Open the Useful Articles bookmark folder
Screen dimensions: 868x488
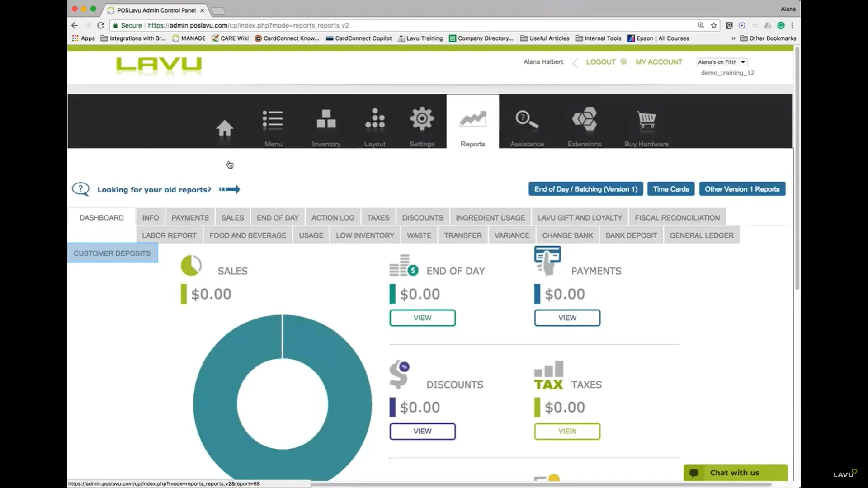(x=545, y=38)
